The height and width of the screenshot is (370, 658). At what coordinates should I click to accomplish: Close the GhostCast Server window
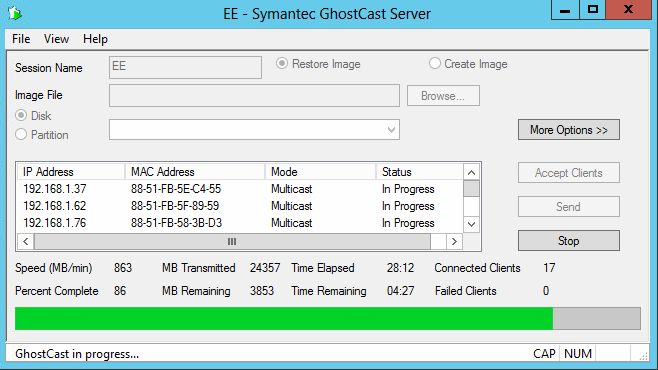(628, 10)
